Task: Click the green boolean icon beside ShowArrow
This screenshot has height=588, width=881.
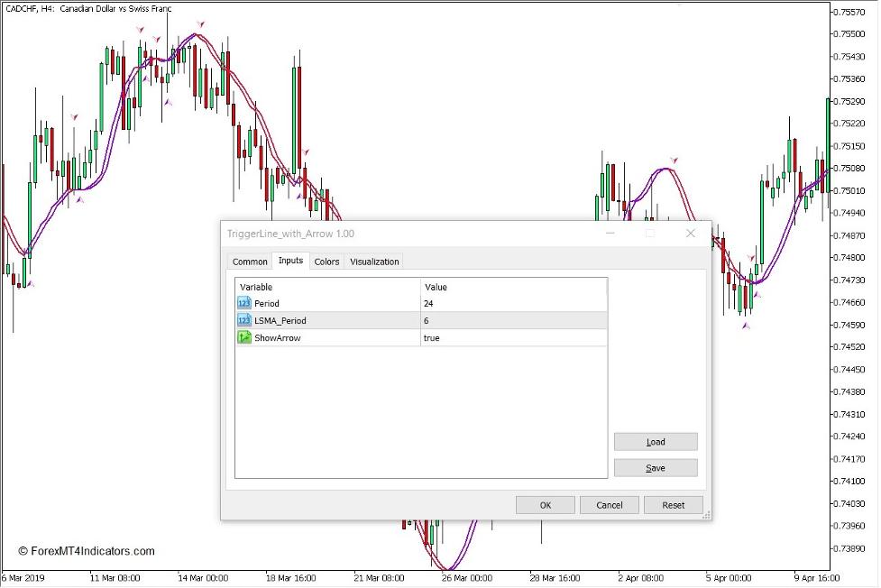Action: coord(243,337)
